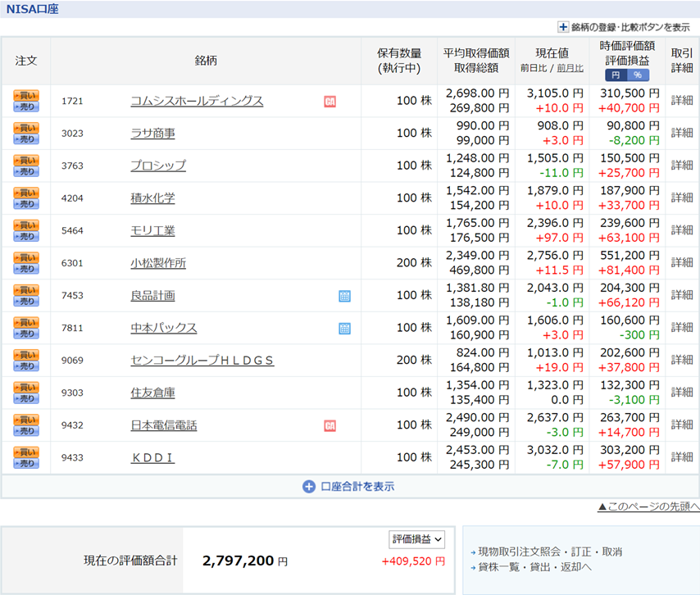Click red CA icon beside コムシスホールディングス
Viewport: 700px width, 595px height.
330,102
